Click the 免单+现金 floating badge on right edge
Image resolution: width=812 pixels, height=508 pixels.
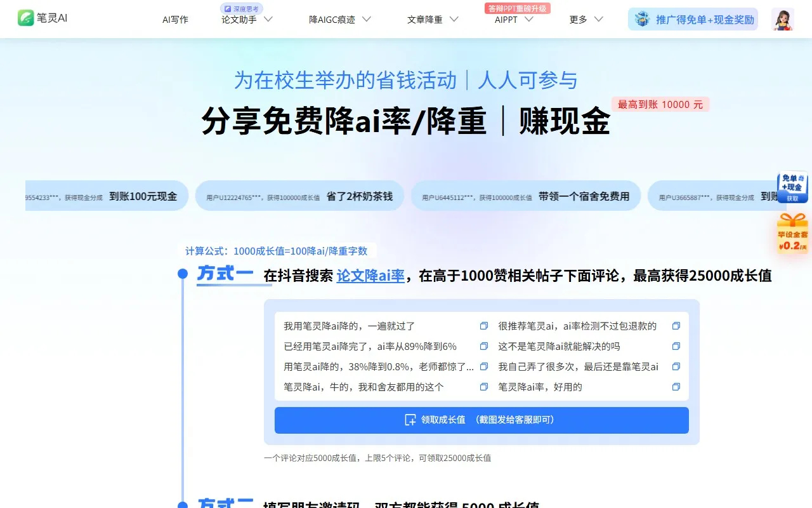click(792, 187)
